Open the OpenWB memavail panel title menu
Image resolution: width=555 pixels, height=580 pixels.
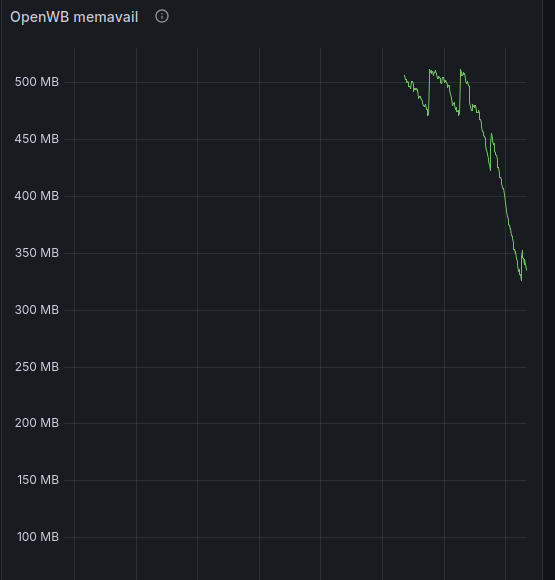[x=74, y=17]
